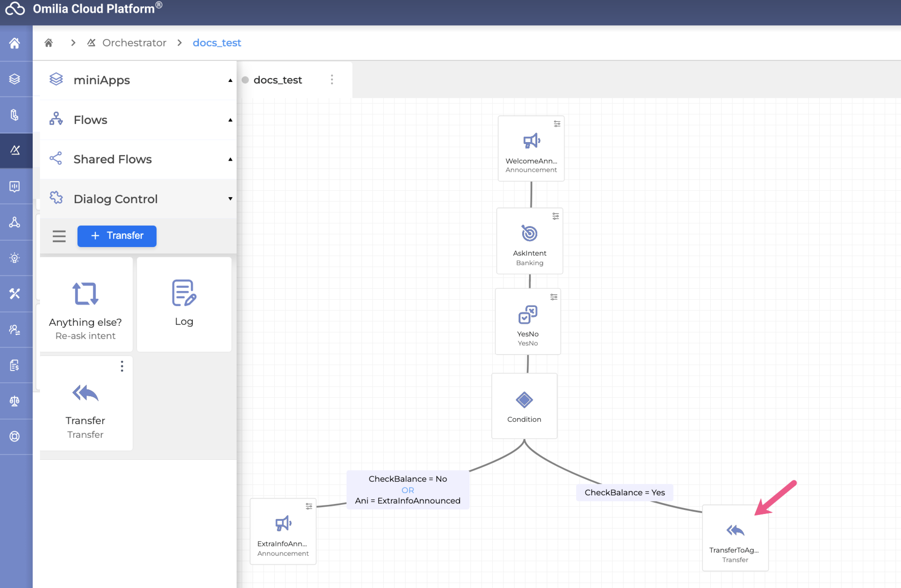Select the docs_test canvas tab
Image resolution: width=901 pixels, height=588 pixels.
click(x=277, y=80)
